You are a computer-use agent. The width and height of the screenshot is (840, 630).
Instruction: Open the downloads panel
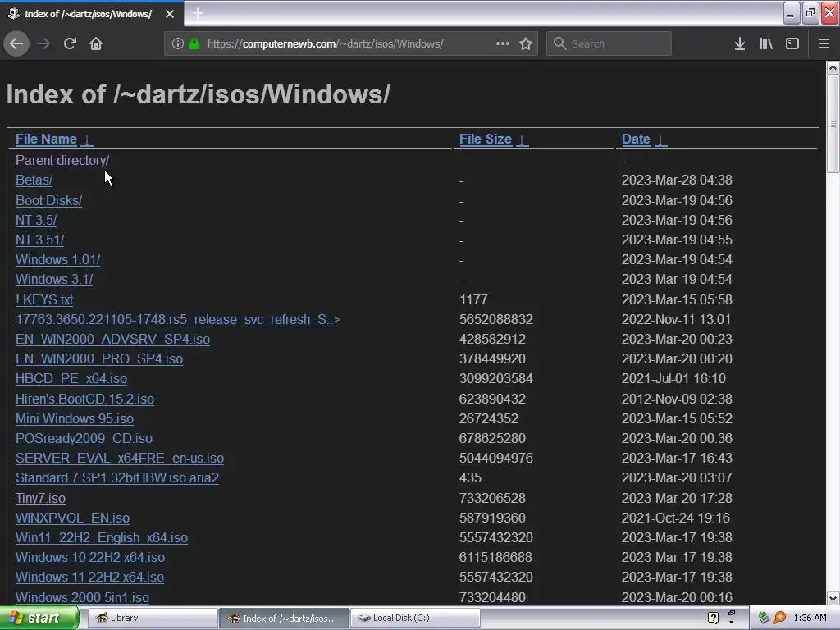(x=740, y=43)
